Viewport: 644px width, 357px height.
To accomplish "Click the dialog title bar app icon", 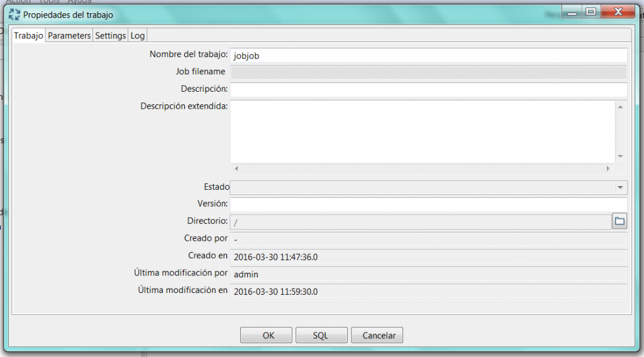I will pos(14,15).
